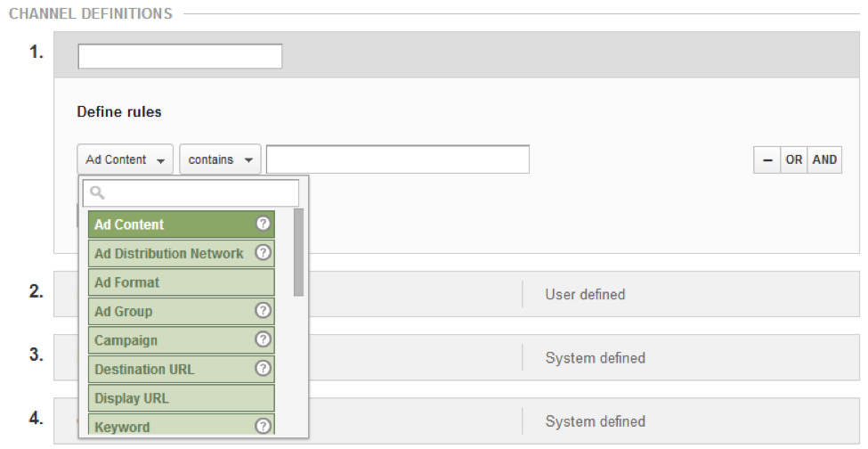Add an AND condition to the rule
Viewport: 868px width, 449px height.
point(824,160)
